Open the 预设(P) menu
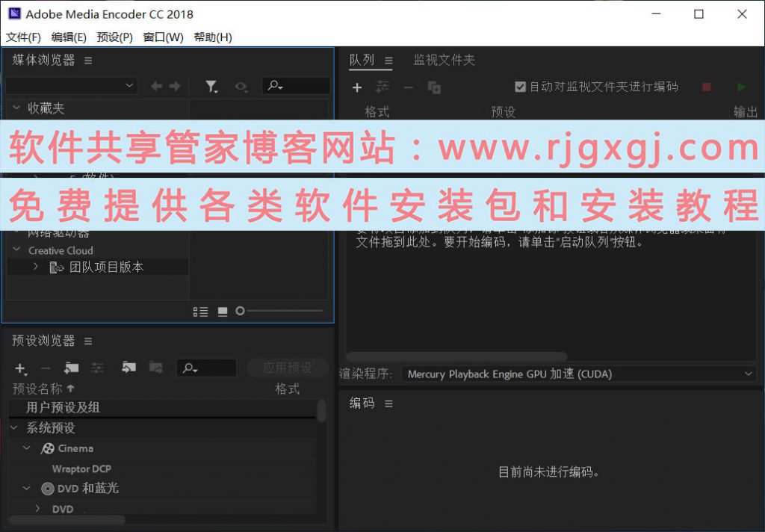This screenshot has width=765, height=532. (114, 37)
